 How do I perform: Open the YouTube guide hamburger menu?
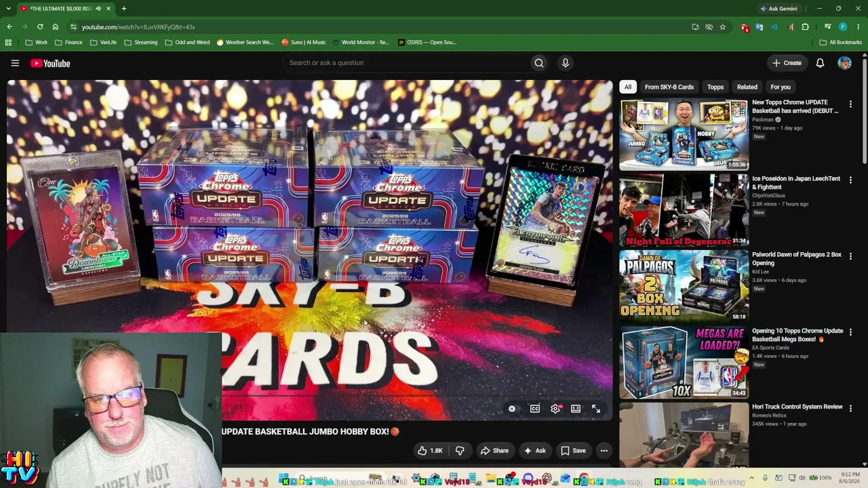point(15,63)
